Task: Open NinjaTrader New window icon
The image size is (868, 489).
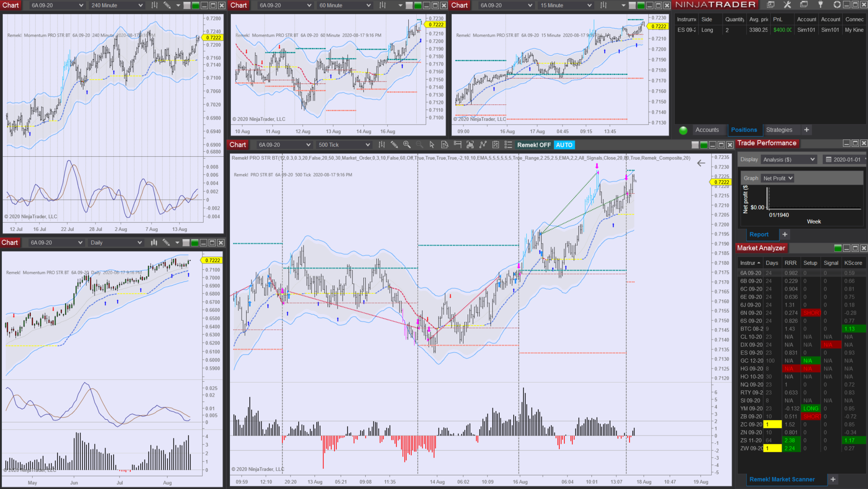Action: click(771, 5)
